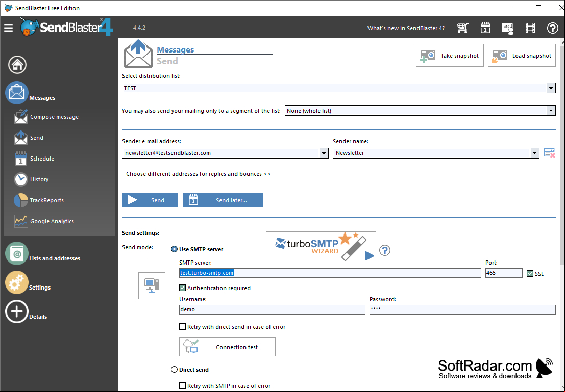Open the shopping cart icon
This screenshot has width=565, height=392.
462,28
